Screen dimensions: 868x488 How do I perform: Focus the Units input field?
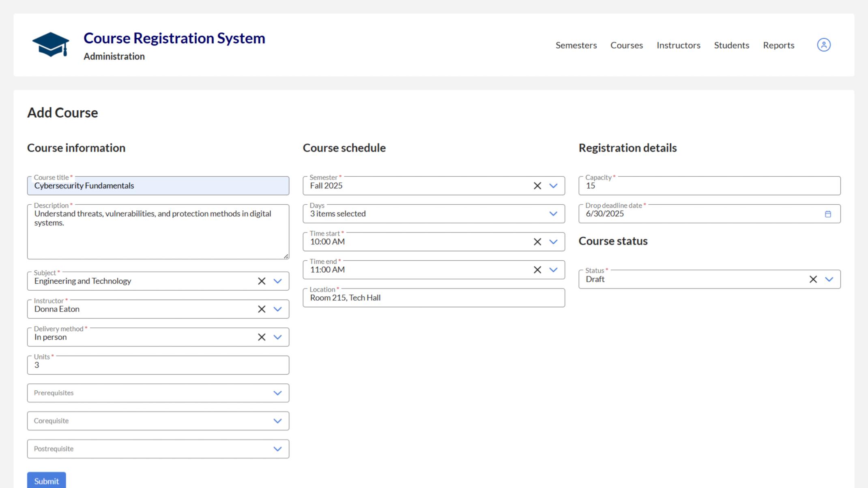coord(158,365)
